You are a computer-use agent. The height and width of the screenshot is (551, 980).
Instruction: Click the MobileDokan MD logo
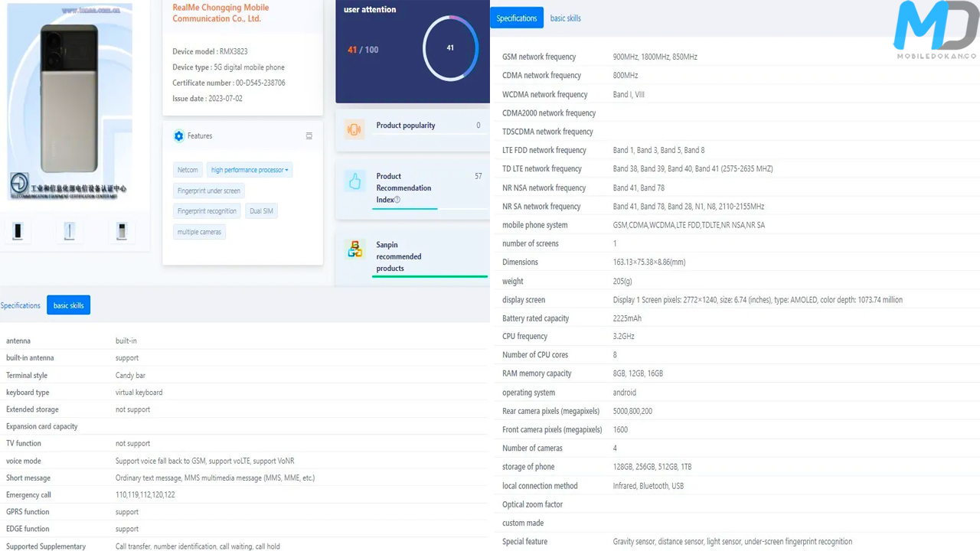(935, 31)
